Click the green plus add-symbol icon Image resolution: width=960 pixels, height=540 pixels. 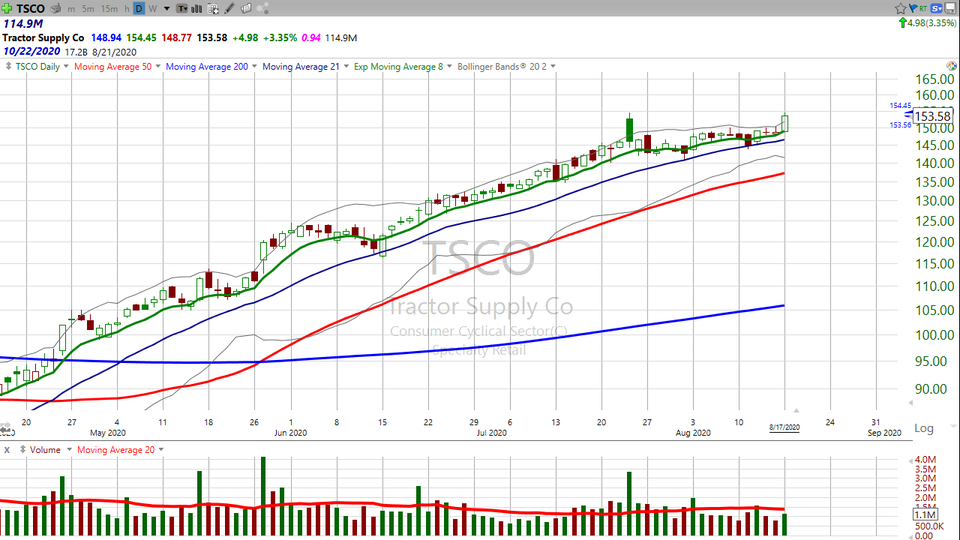8,8
